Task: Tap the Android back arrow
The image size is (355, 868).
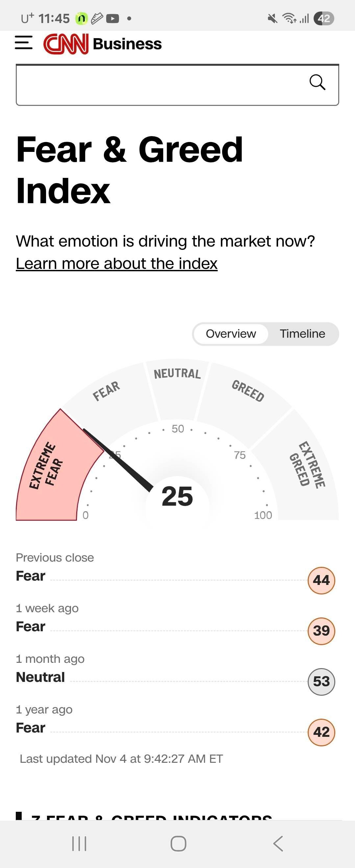Action: (x=278, y=843)
